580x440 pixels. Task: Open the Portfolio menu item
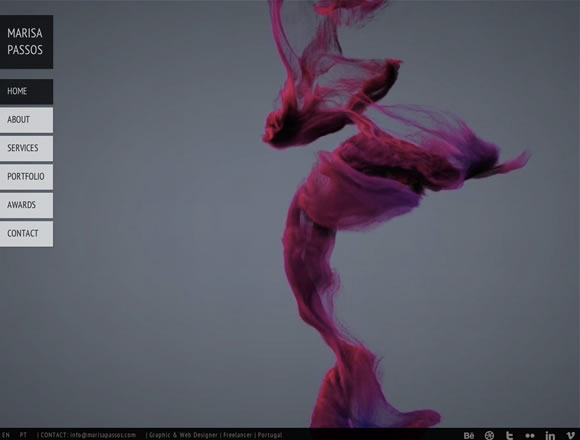26,177
